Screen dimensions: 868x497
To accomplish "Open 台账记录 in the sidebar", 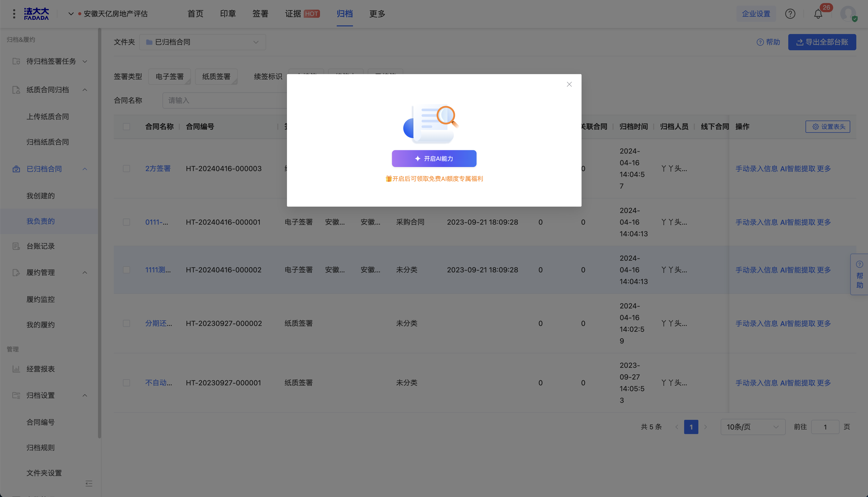I will point(41,246).
